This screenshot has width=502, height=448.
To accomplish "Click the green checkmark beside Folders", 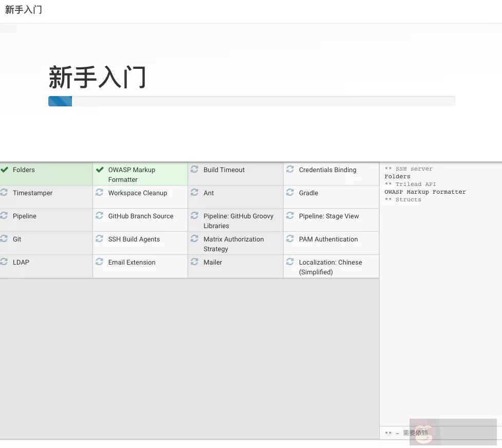I will pyautogui.click(x=5, y=170).
